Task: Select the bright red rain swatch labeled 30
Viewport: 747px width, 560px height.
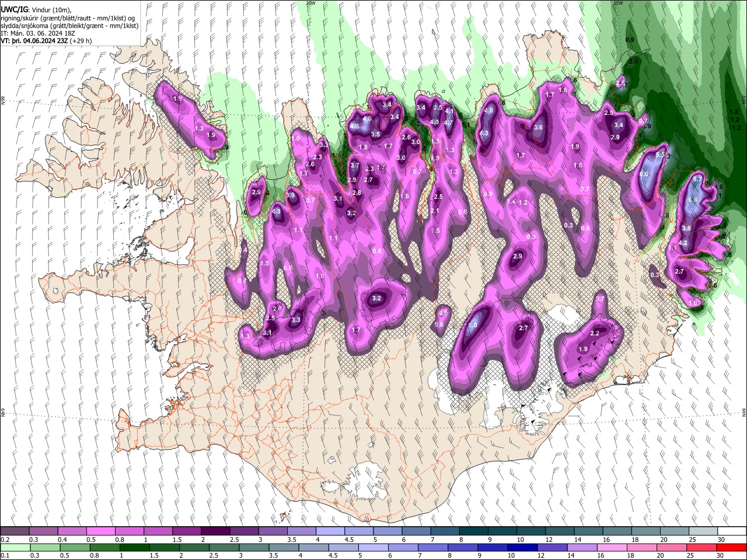Action: coord(731,547)
